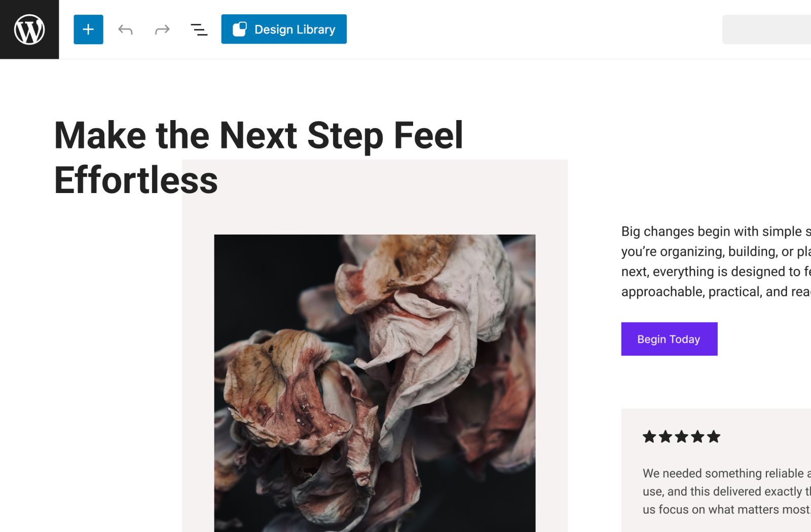
Task: Click the first star in the rating
Action: tap(649, 437)
